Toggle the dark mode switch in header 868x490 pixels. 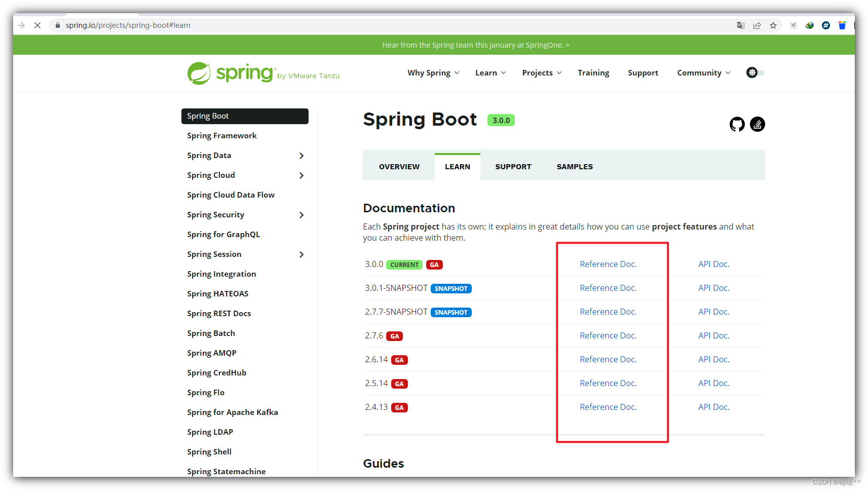(755, 72)
